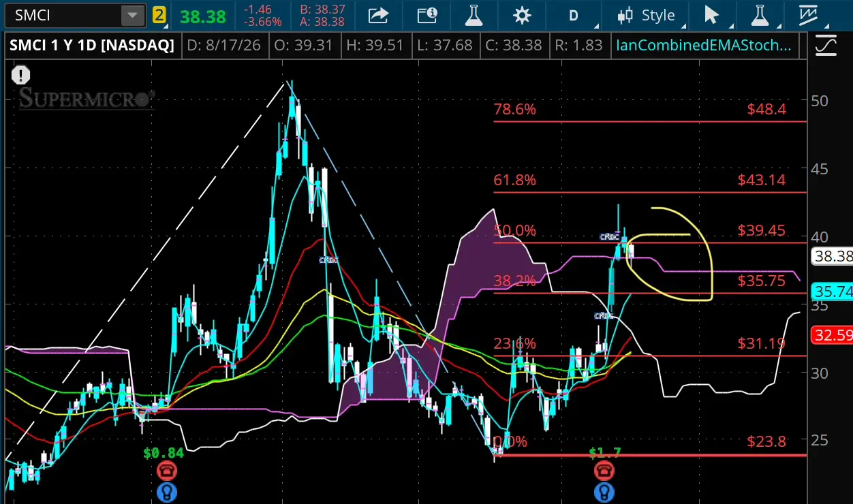This screenshot has height=504, width=853.
Task: Click the SMCI symbol input field
Action: (63, 15)
